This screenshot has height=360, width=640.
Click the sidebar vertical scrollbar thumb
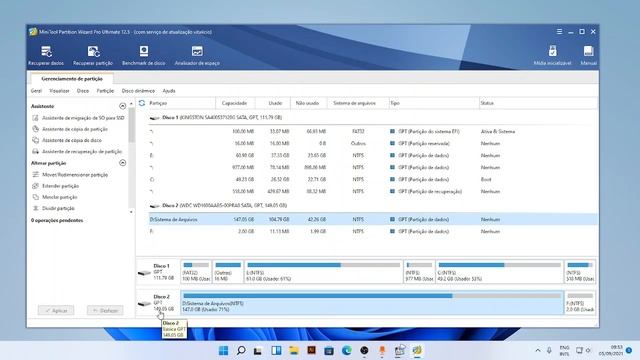(x=131, y=124)
